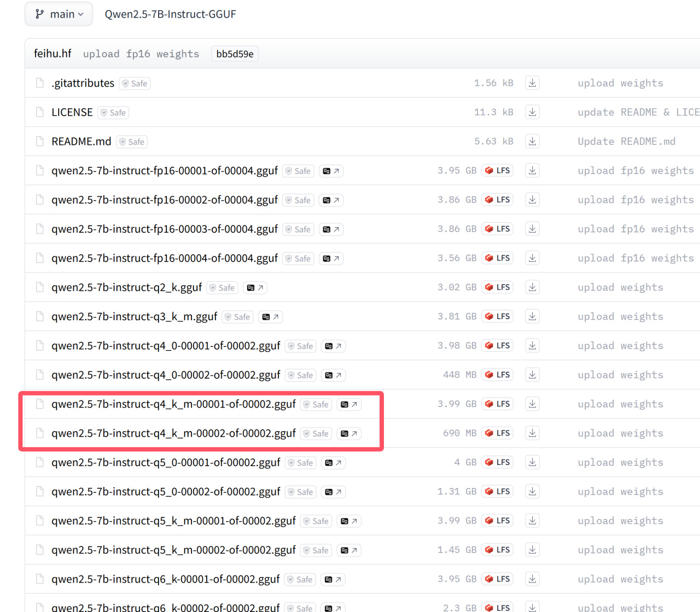Image resolution: width=700 pixels, height=612 pixels.
Task: Open the feihu.hf author profile
Action: pyautogui.click(x=52, y=54)
